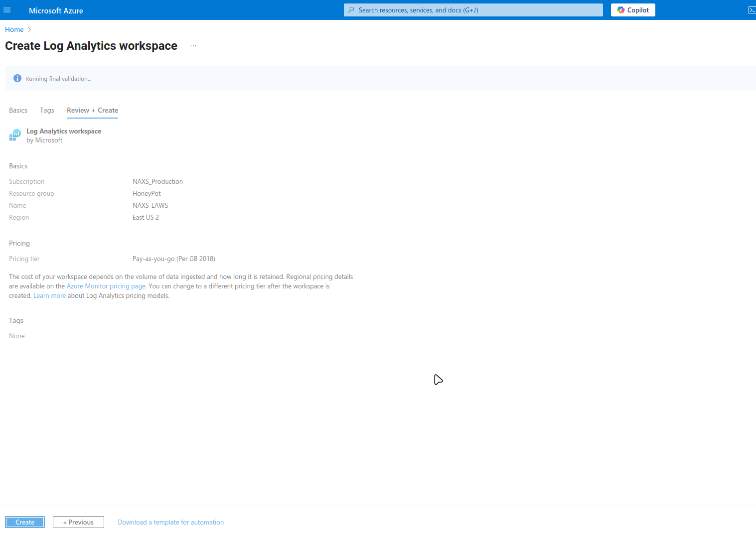The image size is (756, 538).
Task: Switch to the Basics tab
Action: point(18,110)
